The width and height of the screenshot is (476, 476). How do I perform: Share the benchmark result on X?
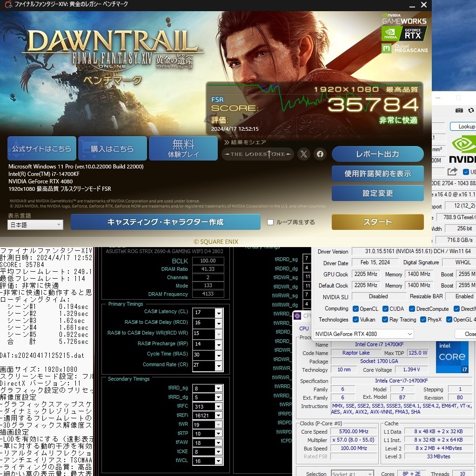point(303,154)
